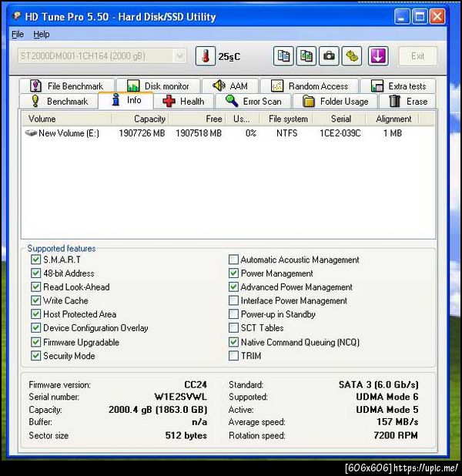
Task: Toggle the Power Management checkbox
Action: click(233, 273)
